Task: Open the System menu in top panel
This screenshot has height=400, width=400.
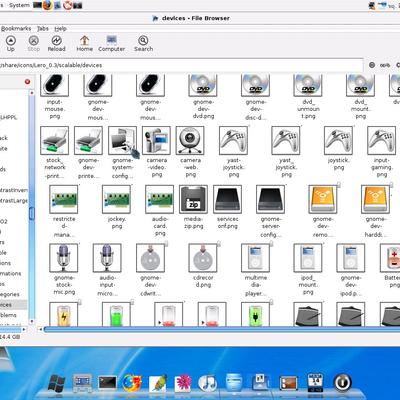Action: 19,5
